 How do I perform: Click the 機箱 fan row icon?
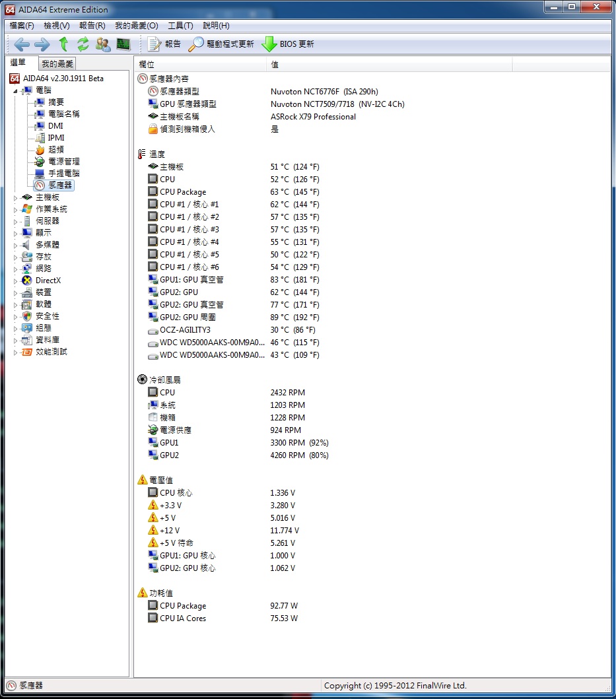point(153,417)
